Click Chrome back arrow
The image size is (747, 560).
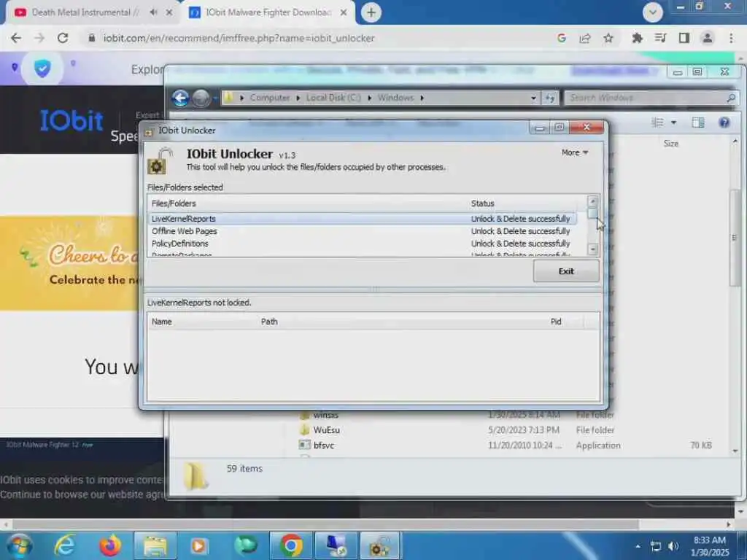coord(16,38)
